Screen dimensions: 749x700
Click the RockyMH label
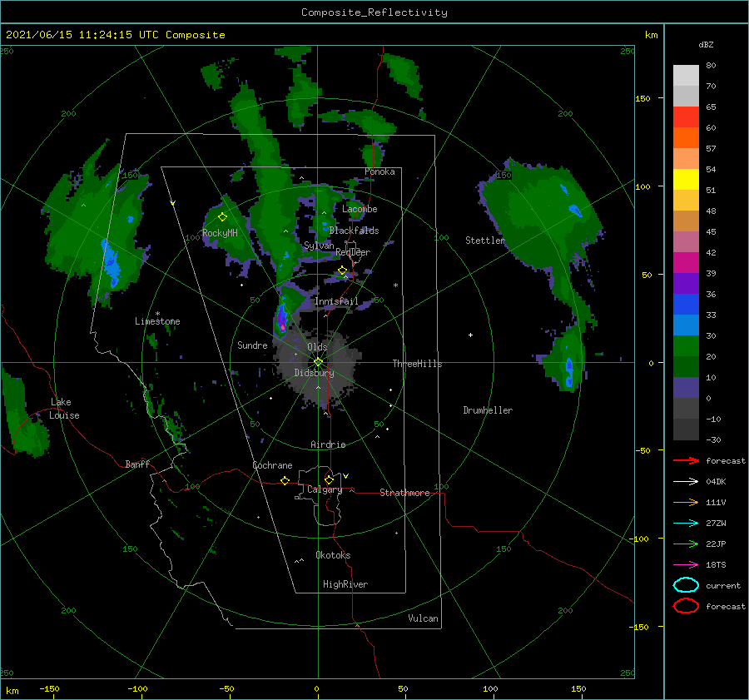click(220, 233)
